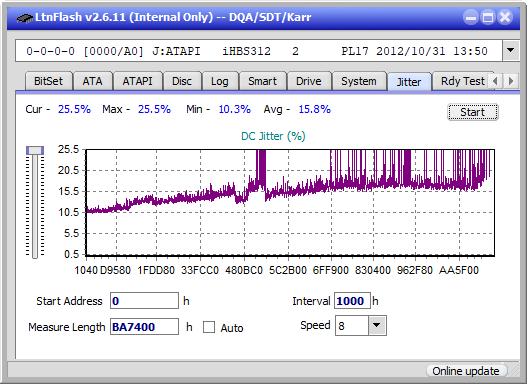
Task: Click the 6FF900 axis label
Action: (331, 270)
